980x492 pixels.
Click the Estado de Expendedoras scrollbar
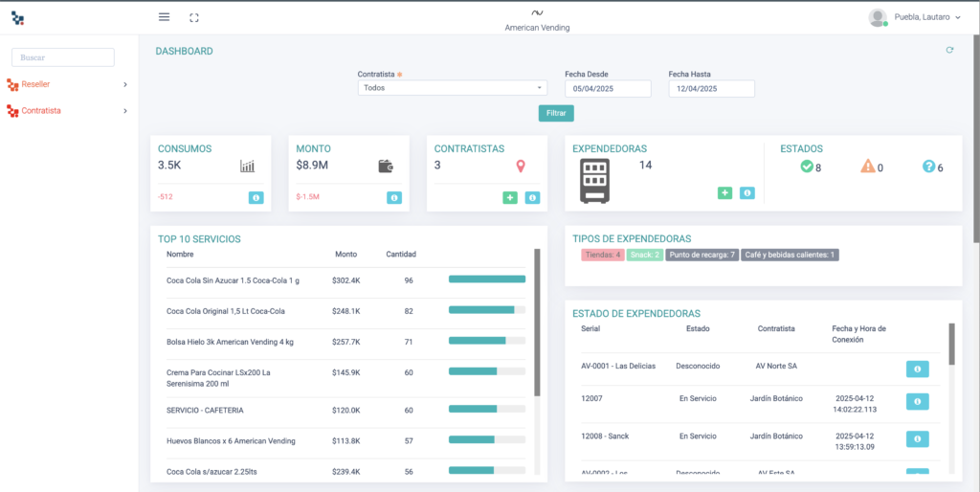pyautogui.click(x=952, y=344)
